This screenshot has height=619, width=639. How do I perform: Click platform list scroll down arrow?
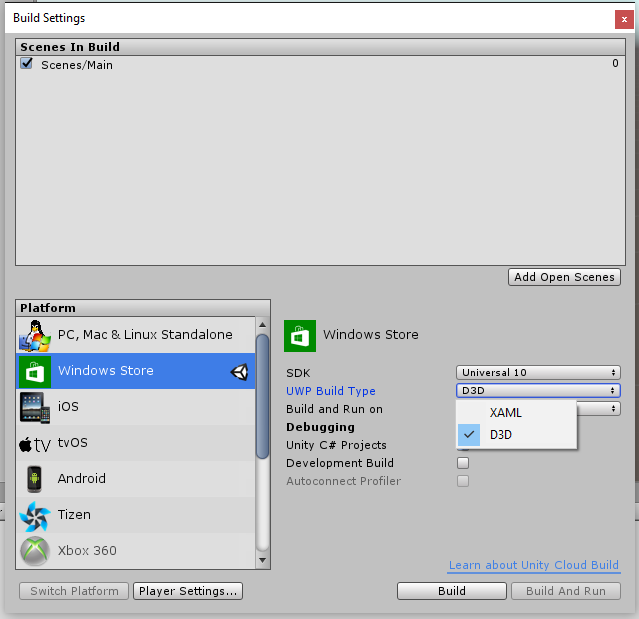(x=262, y=560)
